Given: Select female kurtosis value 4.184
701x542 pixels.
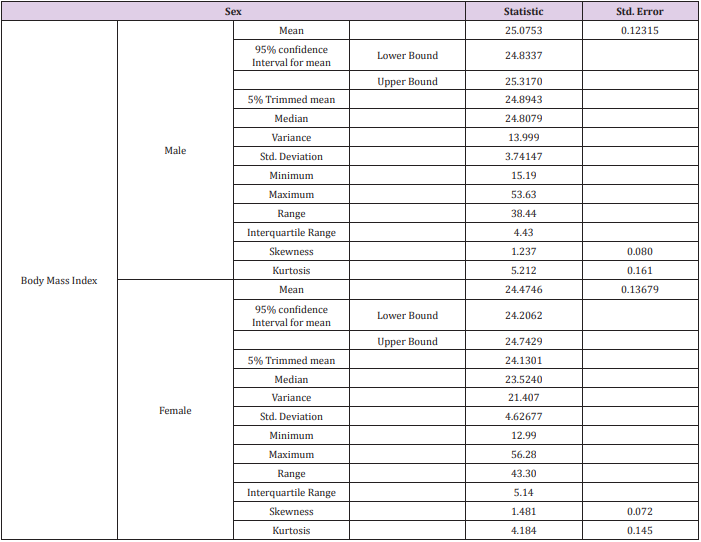Looking at the screenshot, I should pos(524,530).
